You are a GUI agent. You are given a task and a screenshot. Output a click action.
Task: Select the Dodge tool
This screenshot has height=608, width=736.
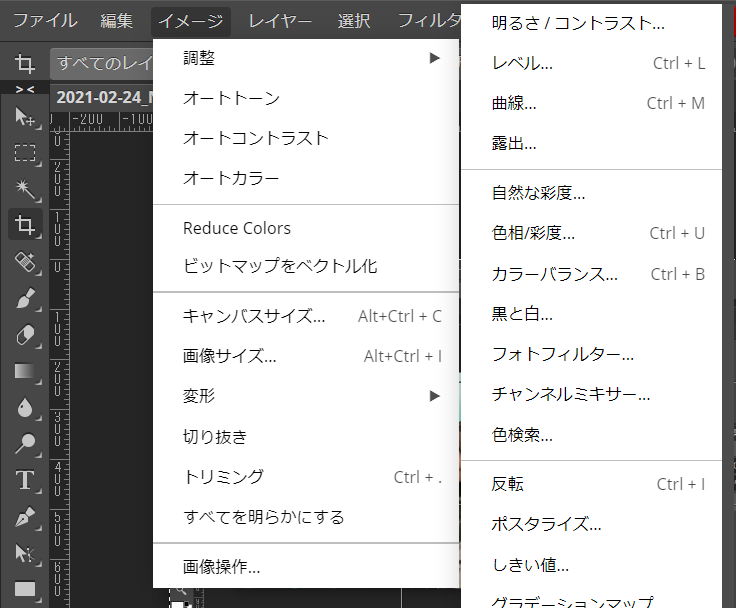point(24,444)
